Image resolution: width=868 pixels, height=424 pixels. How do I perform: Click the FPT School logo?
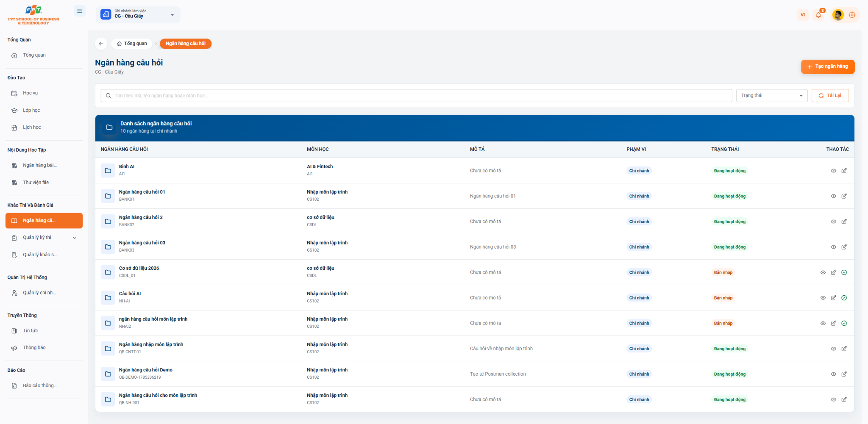tap(33, 15)
